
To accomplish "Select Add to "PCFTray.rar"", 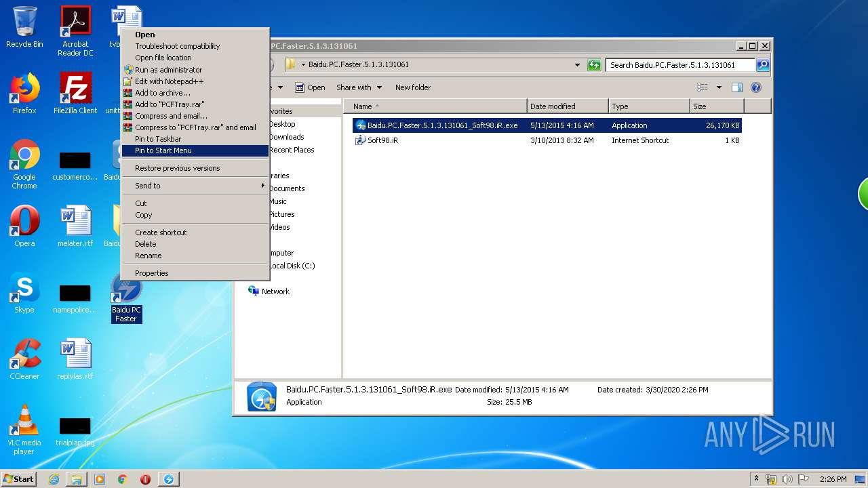I will [x=195, y=104].
